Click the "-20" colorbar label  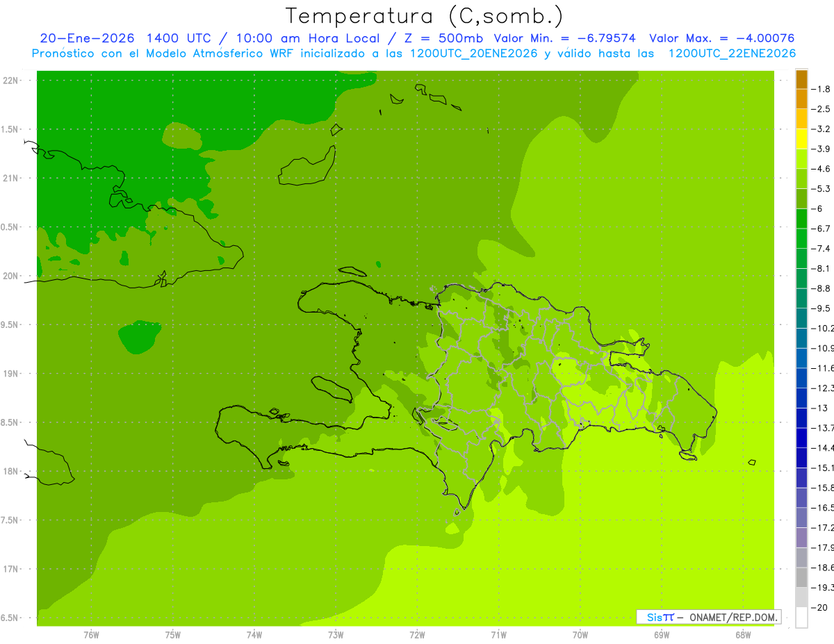tap(820, 608)
